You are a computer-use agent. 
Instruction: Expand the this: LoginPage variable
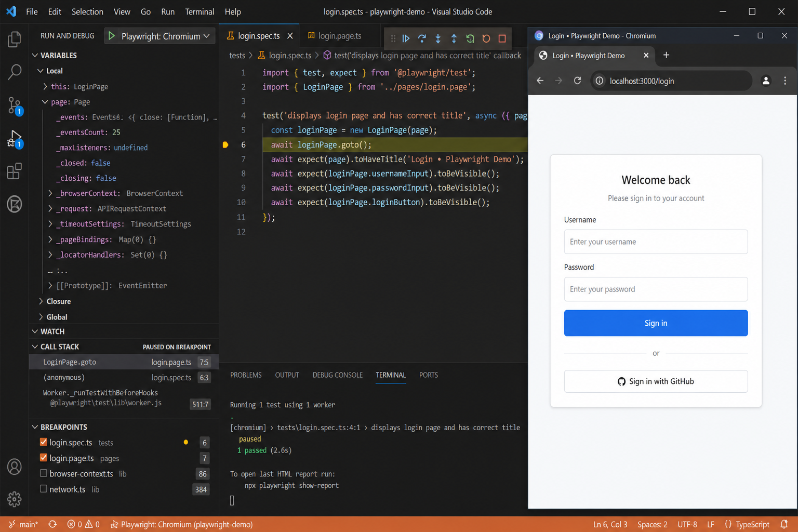coord(45,86)
